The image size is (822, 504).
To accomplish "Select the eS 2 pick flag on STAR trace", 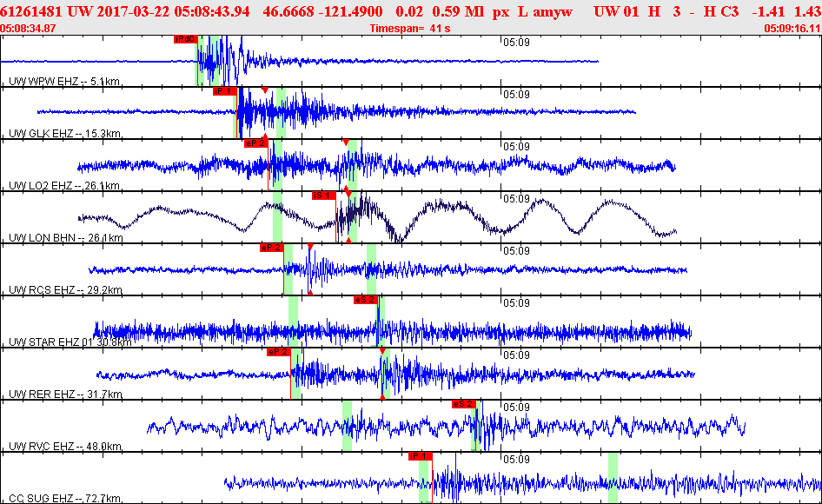I will point(366,300).
